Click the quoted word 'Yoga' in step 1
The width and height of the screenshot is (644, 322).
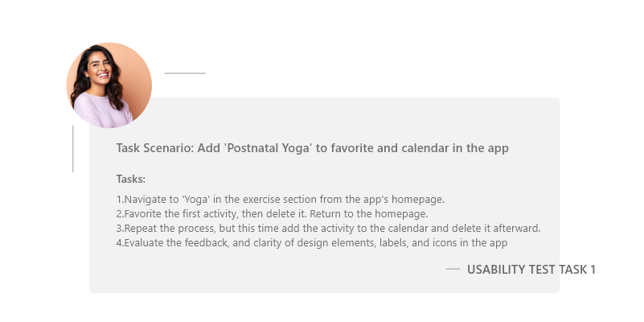click(196, 200)
